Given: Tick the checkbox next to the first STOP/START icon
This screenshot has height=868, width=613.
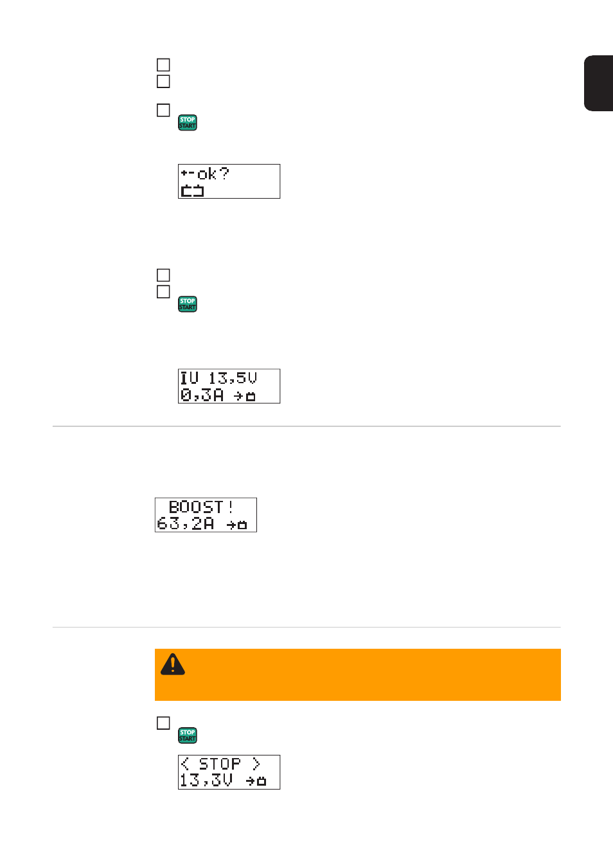Looking at the screenshot, I should pos(163,111).
